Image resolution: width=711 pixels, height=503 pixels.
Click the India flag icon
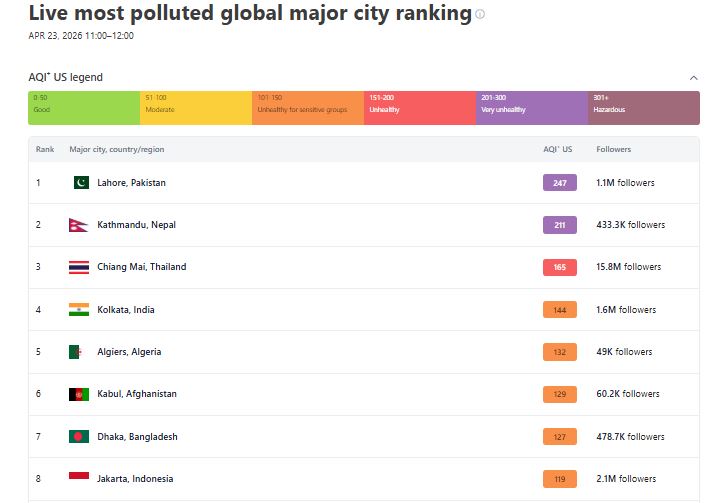click(79, 310)
